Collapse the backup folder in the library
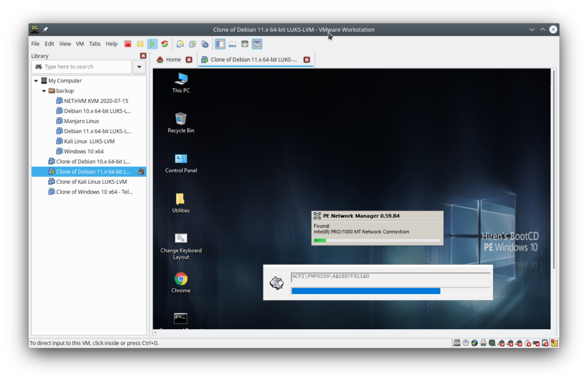 pyautogui.click(x=44, y=91)
